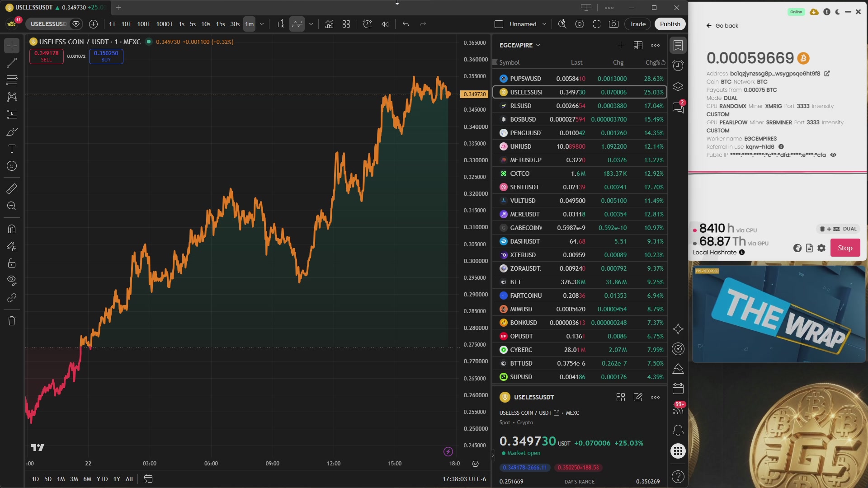Select the All date range
This screenshot has height=488, width=868.
point(129,479)
